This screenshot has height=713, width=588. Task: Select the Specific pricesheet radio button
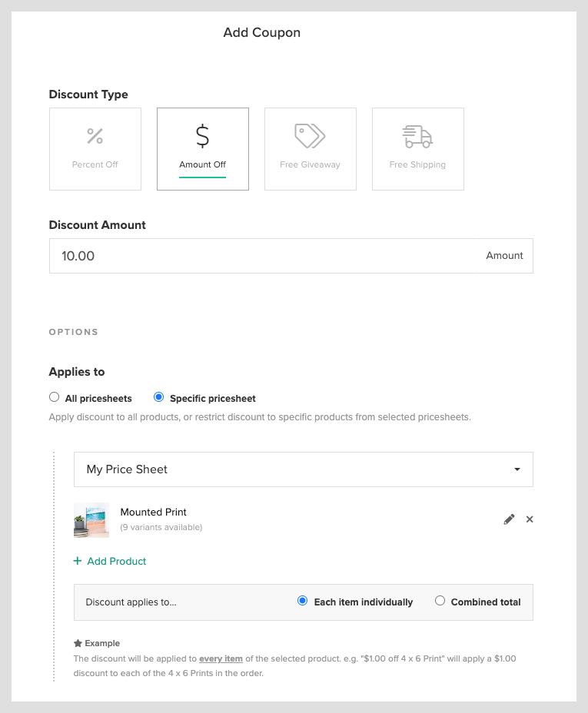(x=159, y=398)
